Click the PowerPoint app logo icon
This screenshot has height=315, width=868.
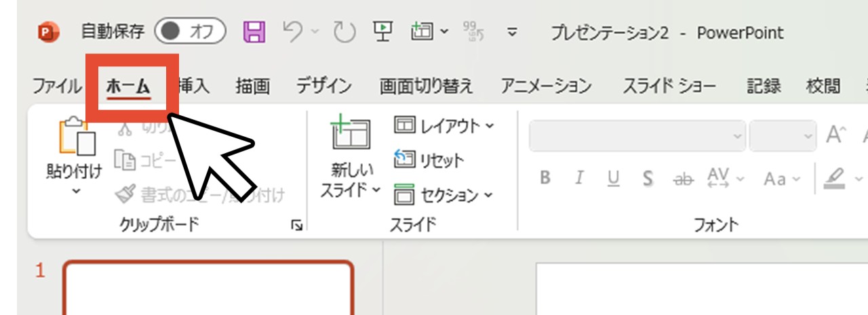[x=49, y=32]
